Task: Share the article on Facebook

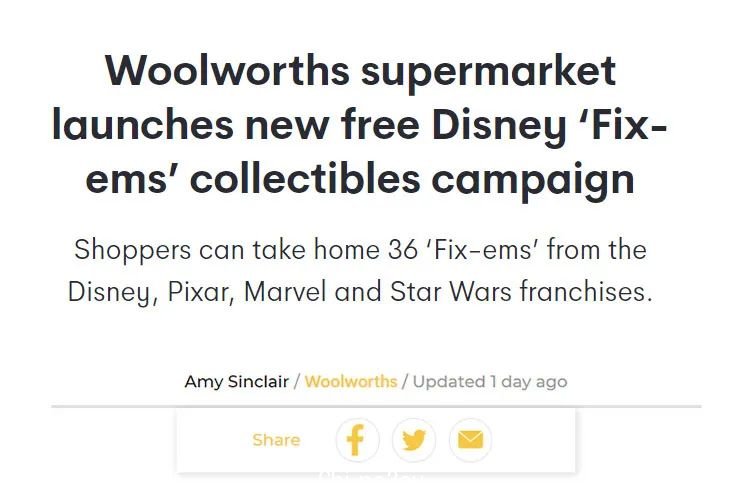Action: point(358,440)
